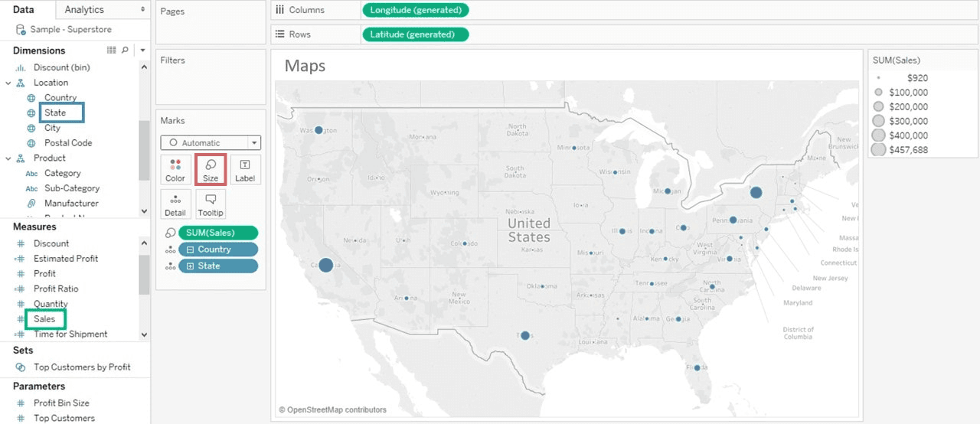Click the Label marks button
Image resolution: width=980 pixels, height=424 pixels.
[245, 169]
